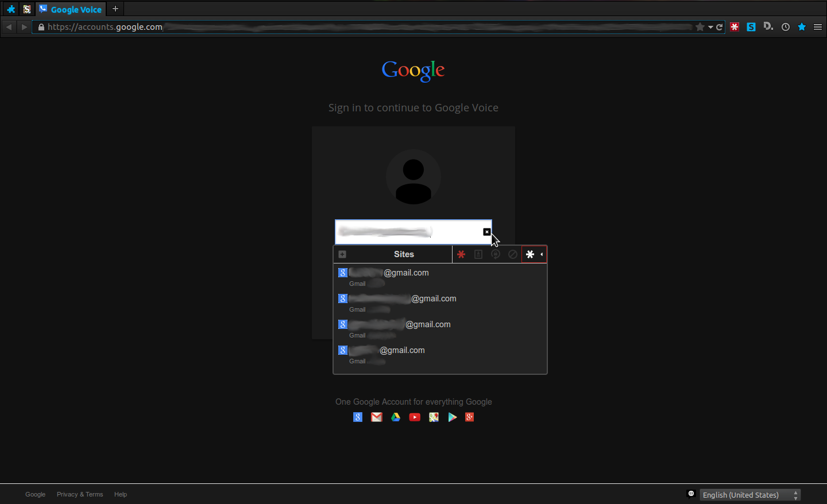Choose the first @gmail.com account in the list

pyautogui.click(x=440, y=277)
